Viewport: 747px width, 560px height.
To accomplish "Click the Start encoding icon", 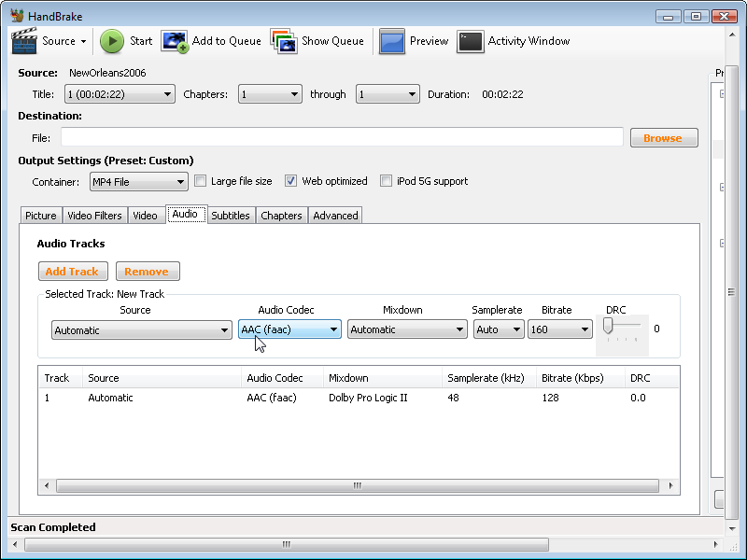I will [112, 41].
